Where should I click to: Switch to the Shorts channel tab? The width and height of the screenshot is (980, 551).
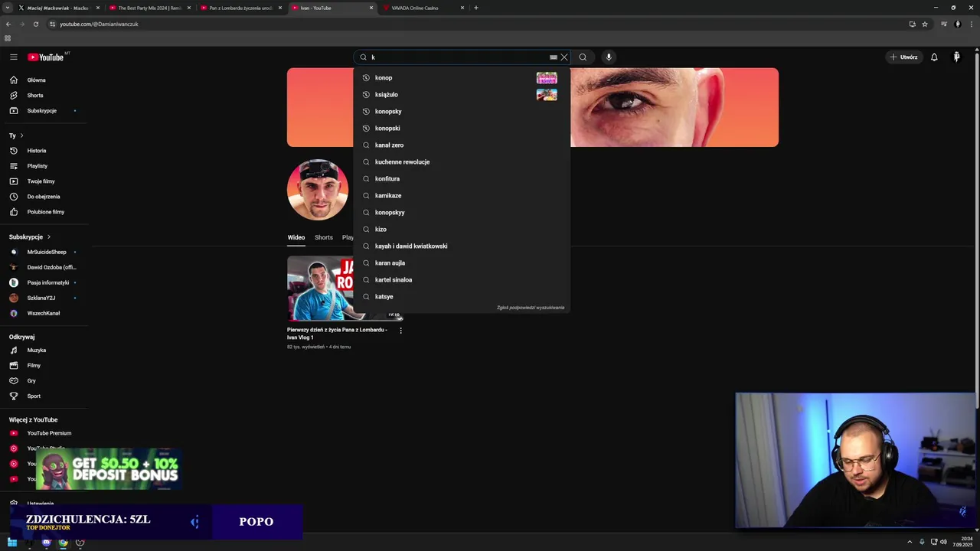coord(324,238)
